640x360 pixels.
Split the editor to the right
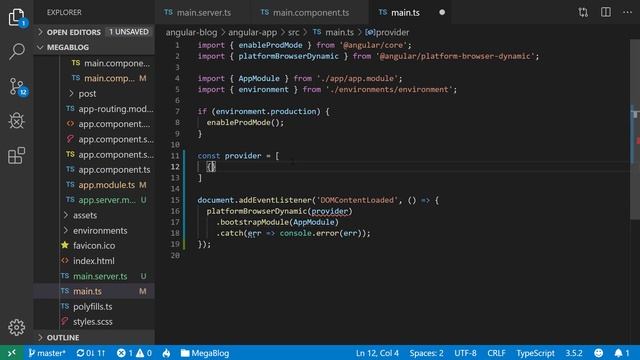point(606,12)
